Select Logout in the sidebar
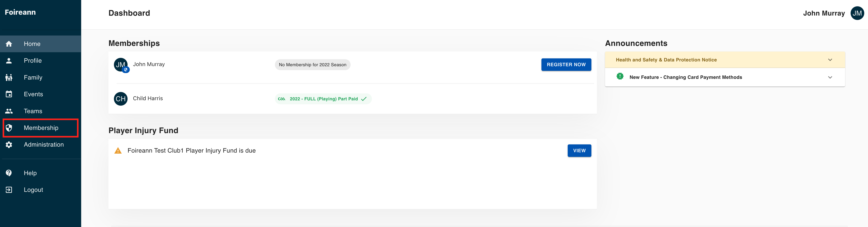 40,190
